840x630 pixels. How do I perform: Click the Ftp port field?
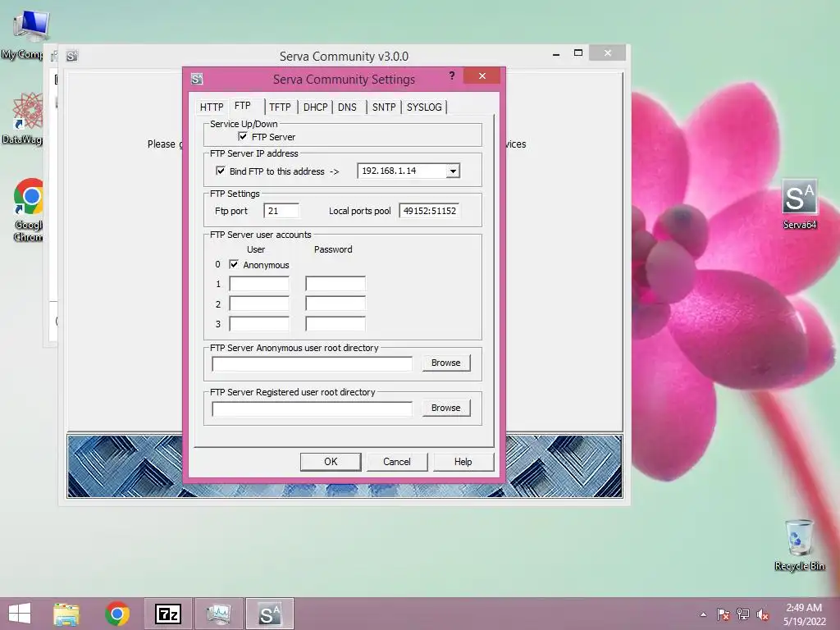click(x=281, y=211)
